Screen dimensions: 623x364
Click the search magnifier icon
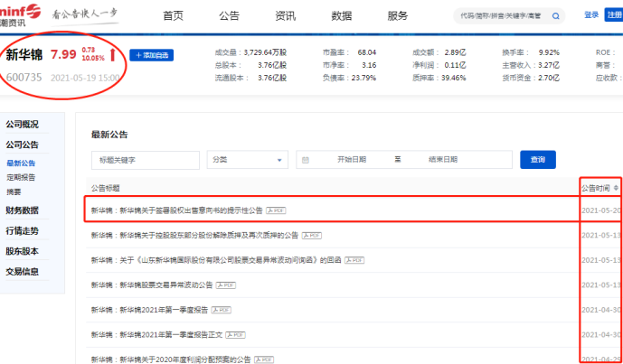click(556, 16)
